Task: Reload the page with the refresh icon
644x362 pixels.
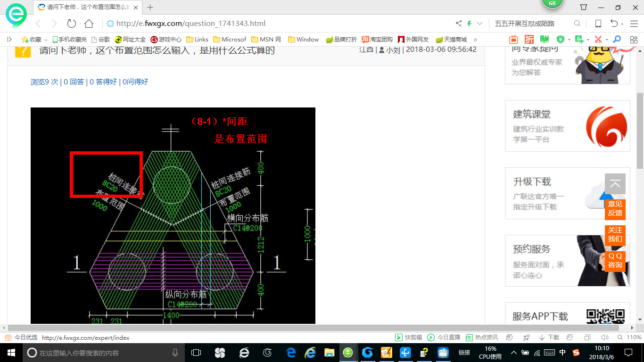Action: [72, 24]
